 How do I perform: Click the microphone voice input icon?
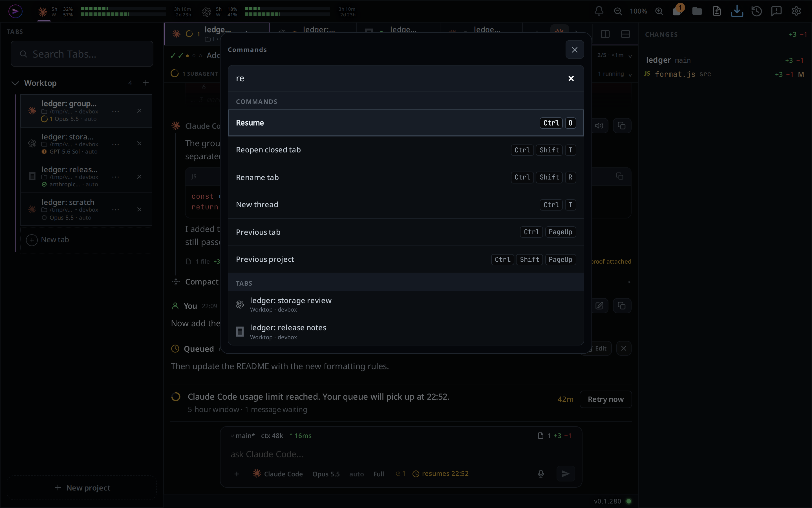click(x=541, y=474)
